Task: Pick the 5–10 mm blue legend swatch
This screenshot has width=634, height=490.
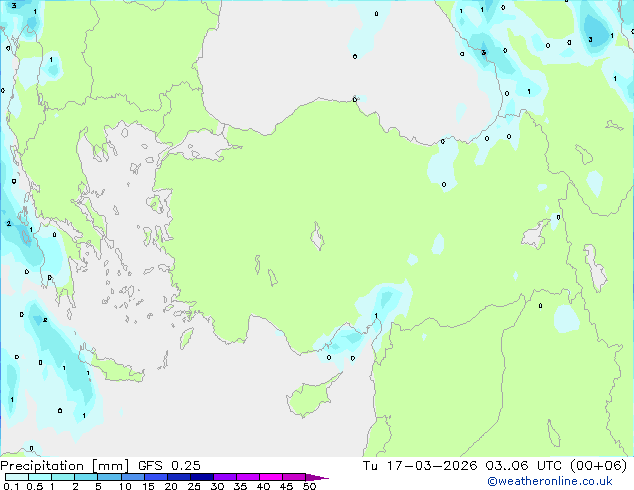Action: point(110,477)
